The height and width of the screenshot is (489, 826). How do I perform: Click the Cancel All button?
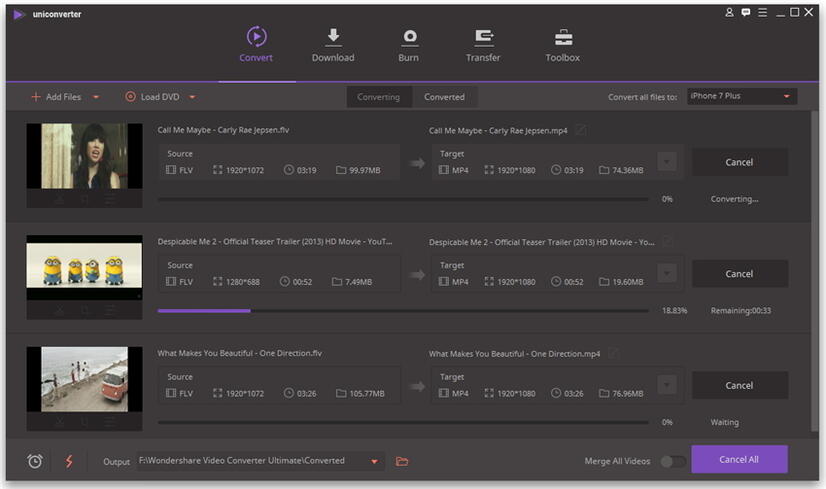(x=740, y=459)
